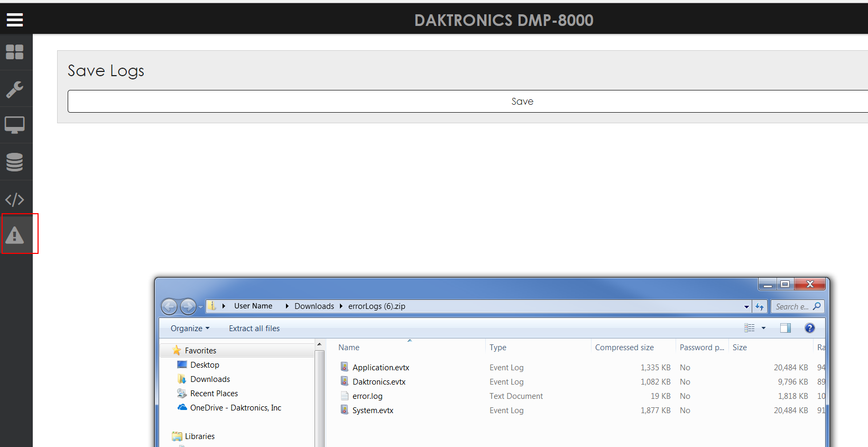The image size is (868, 447).
Task: Toggle the Explorer preview pane
Action: click(x=786, y=328)
